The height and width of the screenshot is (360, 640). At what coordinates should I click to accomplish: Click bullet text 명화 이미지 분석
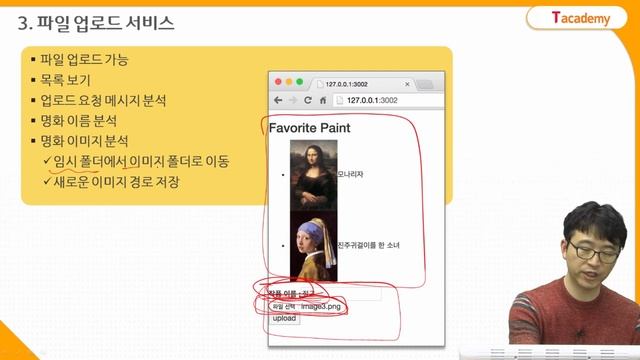point(84,141)
